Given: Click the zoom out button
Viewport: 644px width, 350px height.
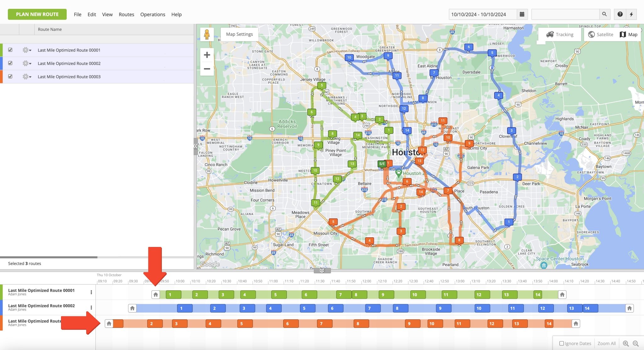Looking at the screenshot, I should pos(208,68).
